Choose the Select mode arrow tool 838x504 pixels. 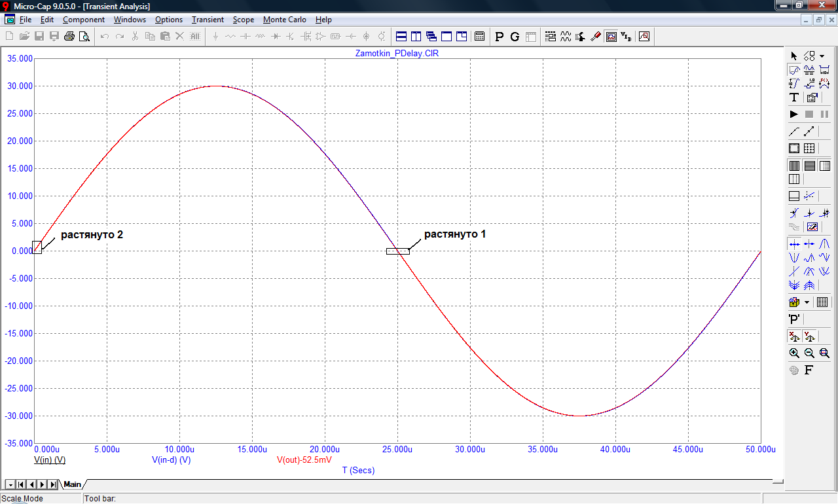794,56
